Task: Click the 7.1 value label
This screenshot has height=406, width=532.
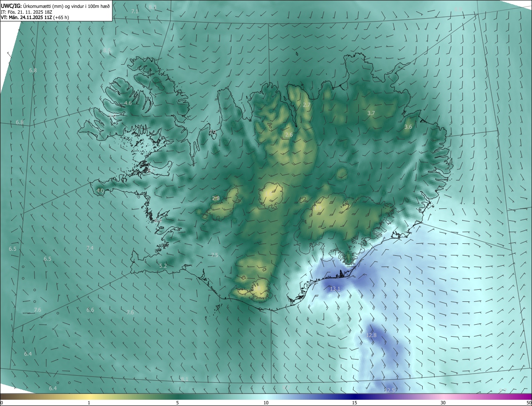Action: (x=135, y=11)
